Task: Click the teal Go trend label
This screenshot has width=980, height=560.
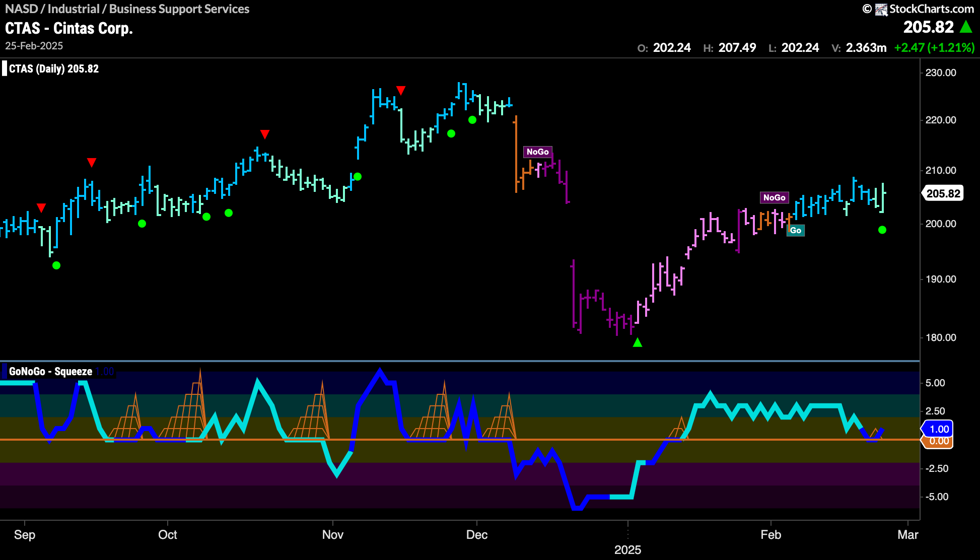Action: tap(796, 230)
